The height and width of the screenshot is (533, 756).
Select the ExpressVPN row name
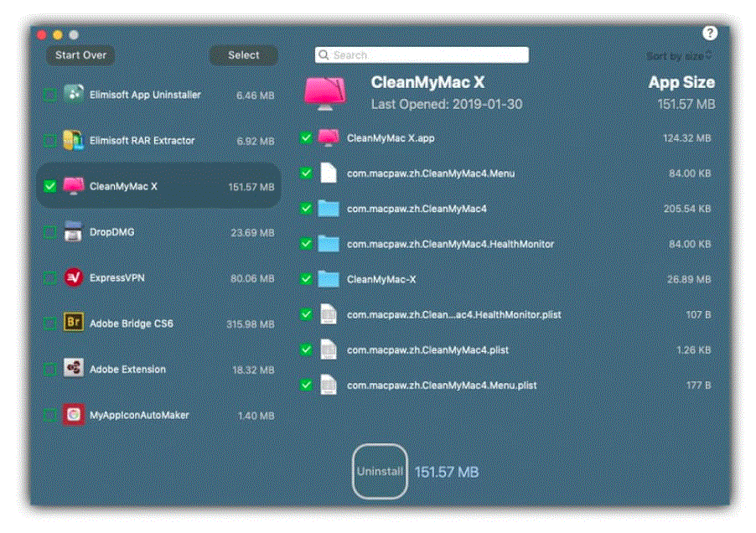tap(117, 277)
